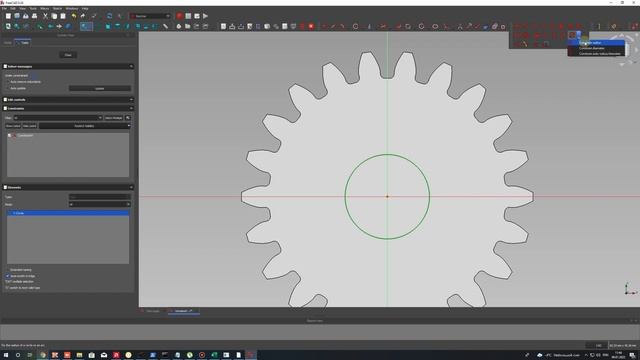
Task: Uncheck Auto-switch to Edge checkbox
Action: [x=7, y=276]
